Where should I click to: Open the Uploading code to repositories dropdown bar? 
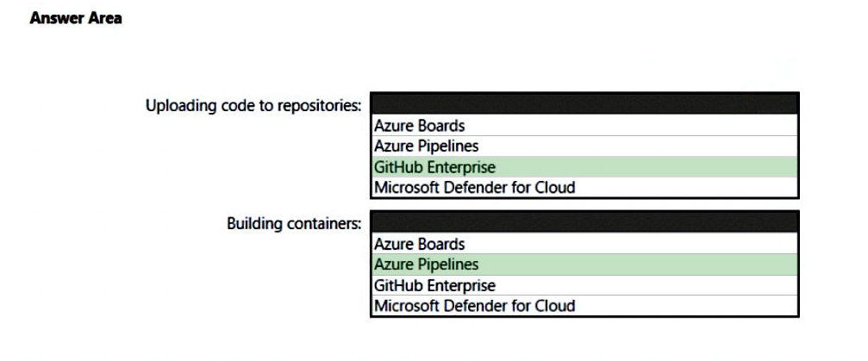(x=584, y=104)
